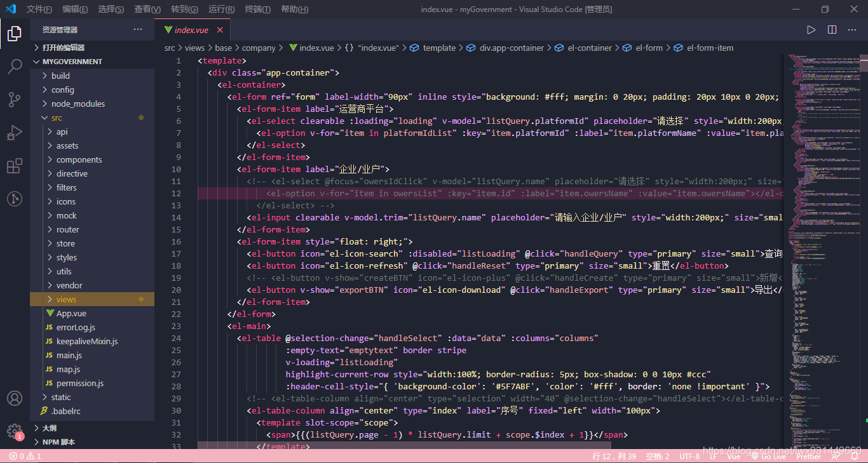Open the 运行(R) menu
Image resolution: width=868 pixels, height=463 pixels.
coord(221,9)
